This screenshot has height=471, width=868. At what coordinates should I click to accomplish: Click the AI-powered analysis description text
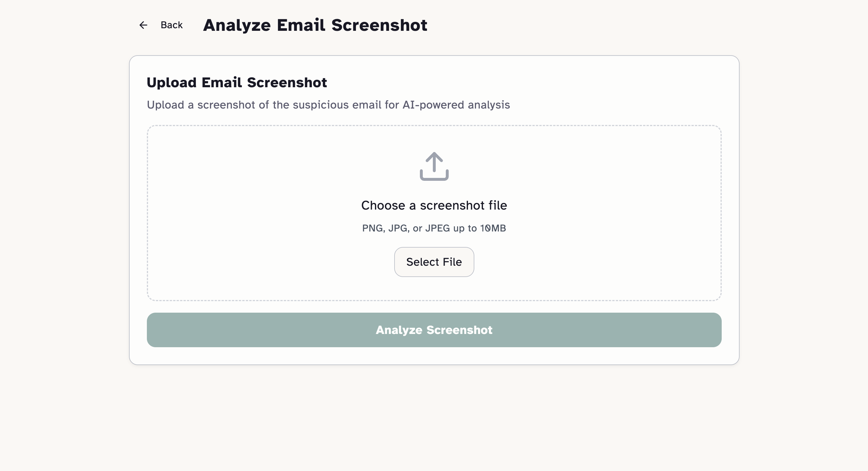coord(329,105)
